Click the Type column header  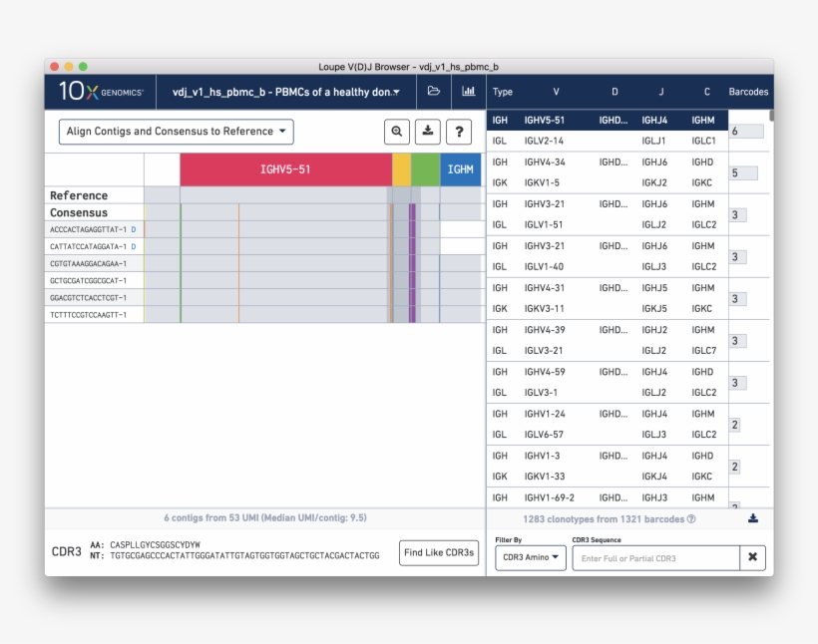coord(503,92)
